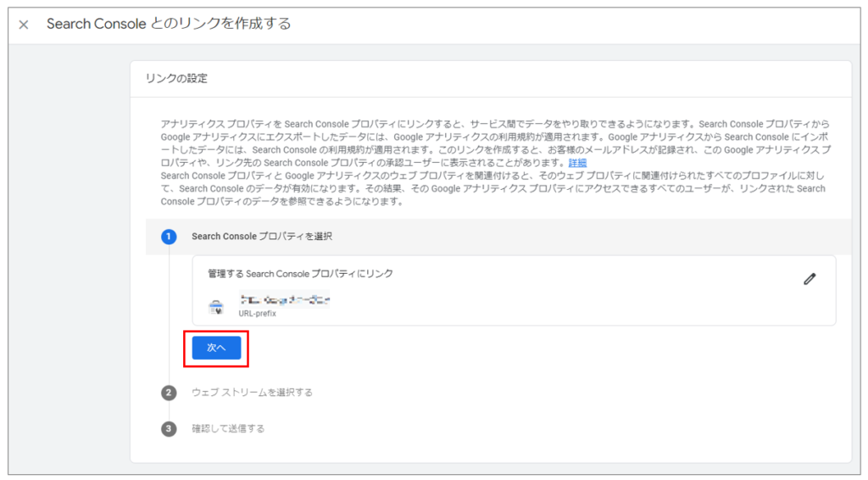Screen dimensions: 868x480
Task: Open step ウェブ ストリームを選択する
Action: click(x=252, y=393)
